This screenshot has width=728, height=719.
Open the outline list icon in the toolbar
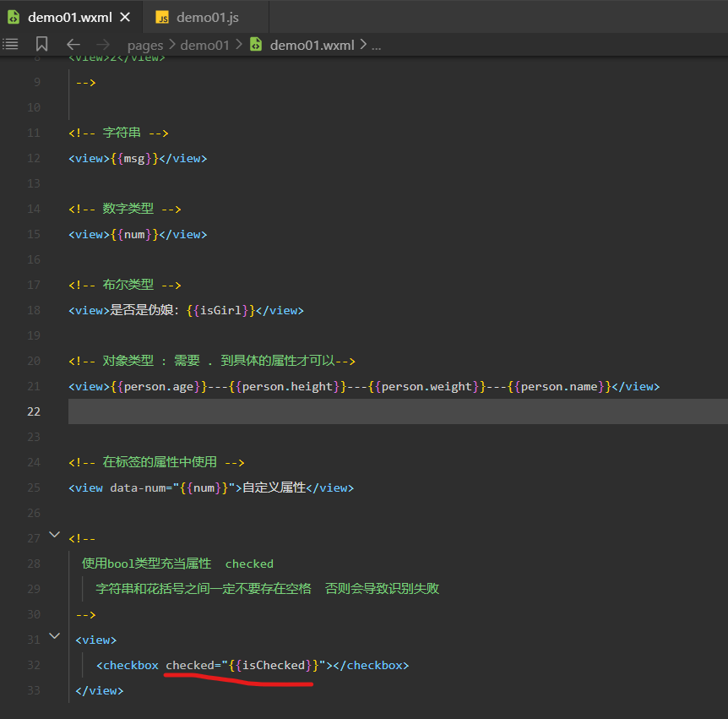coord(10,45)
